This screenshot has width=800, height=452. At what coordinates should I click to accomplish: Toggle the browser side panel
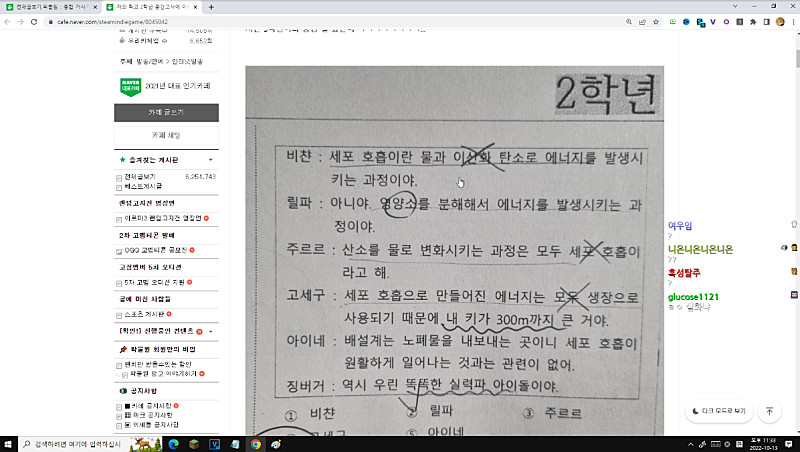click(766, 22)
